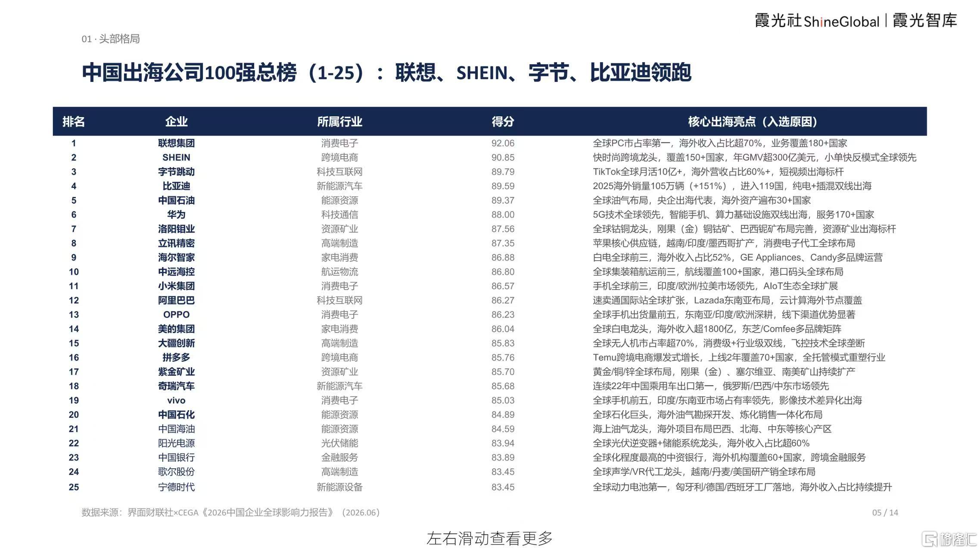Click the section label 01 · 头部格局

click(x=111, y=39)
